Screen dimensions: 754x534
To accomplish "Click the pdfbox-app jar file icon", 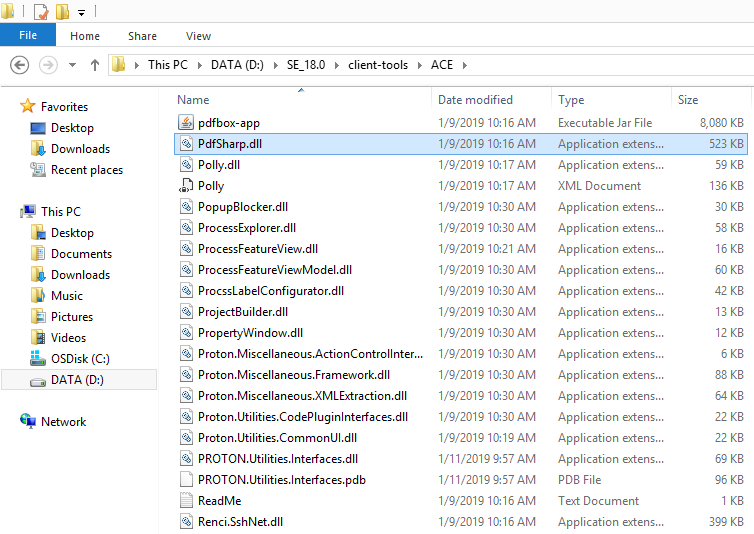I will click(x=186, y=123).
